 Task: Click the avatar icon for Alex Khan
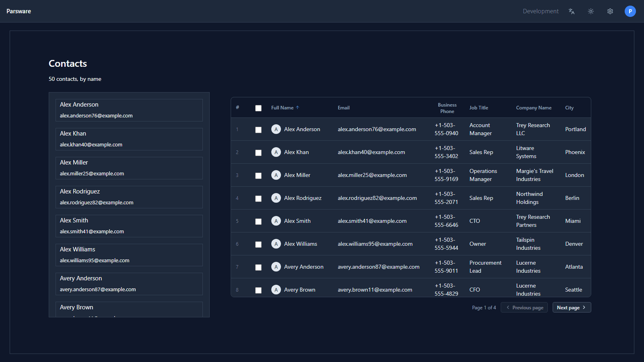pos(276,152)
